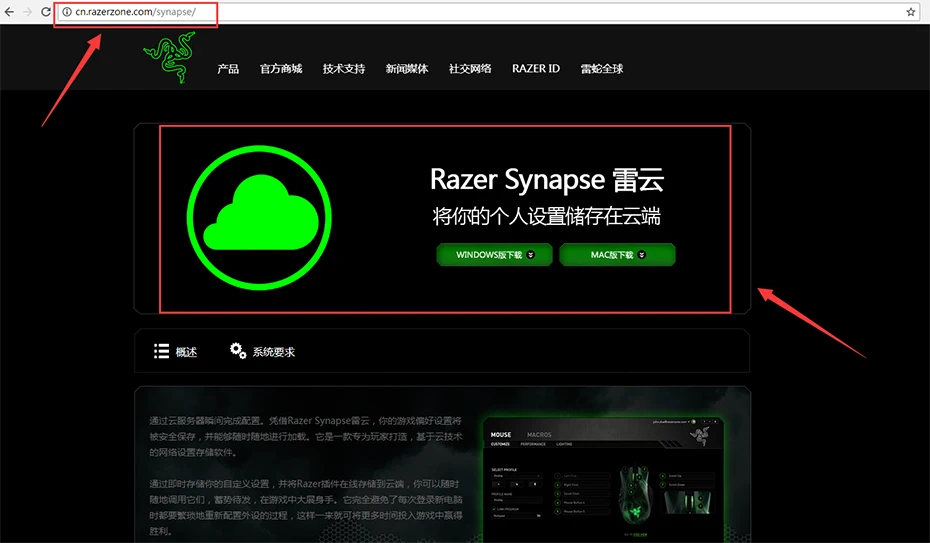Click the gears icon beside 系统要求
Screen dimensions: 930x543
click(x=238, y=350)
